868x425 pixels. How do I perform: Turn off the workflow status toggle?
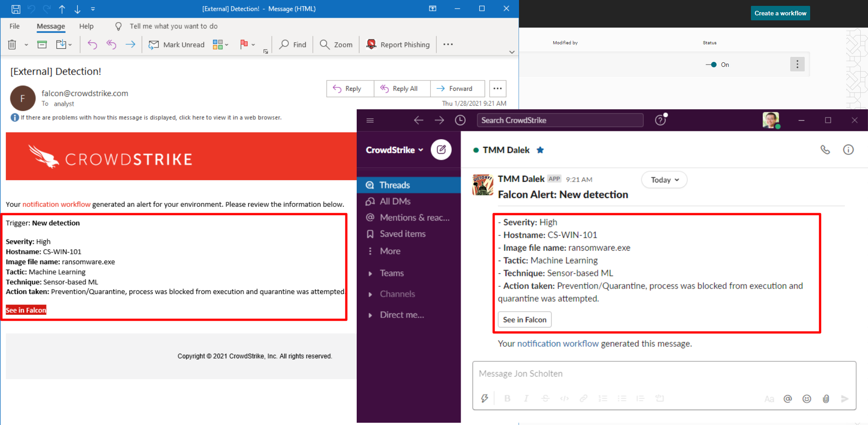(712, 64)
